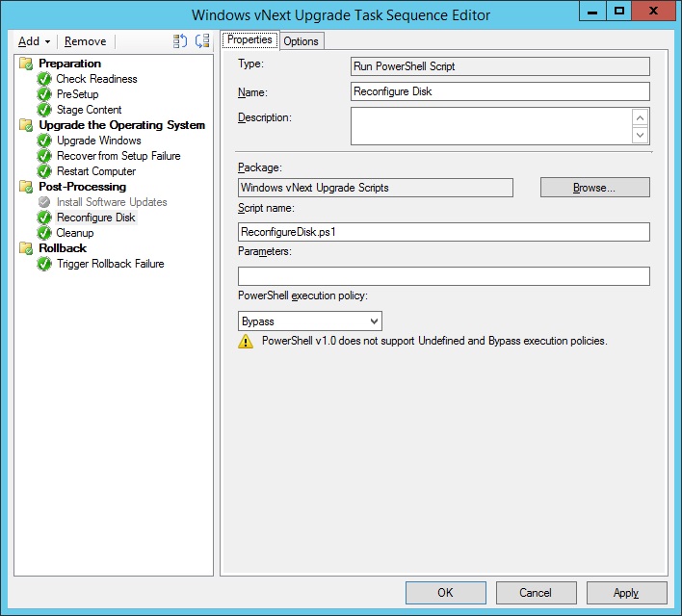This screenshot has width=682, height=616.
Task: Switch to the Options tab
Action: click(301, 40)
